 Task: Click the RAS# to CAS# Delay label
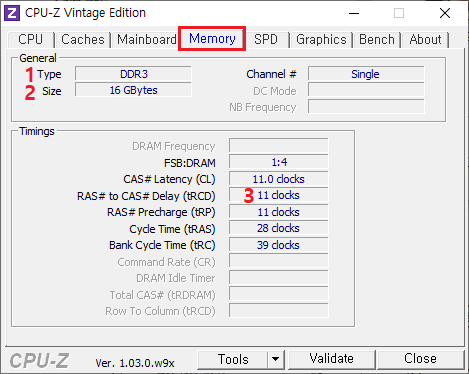(146, 196)
